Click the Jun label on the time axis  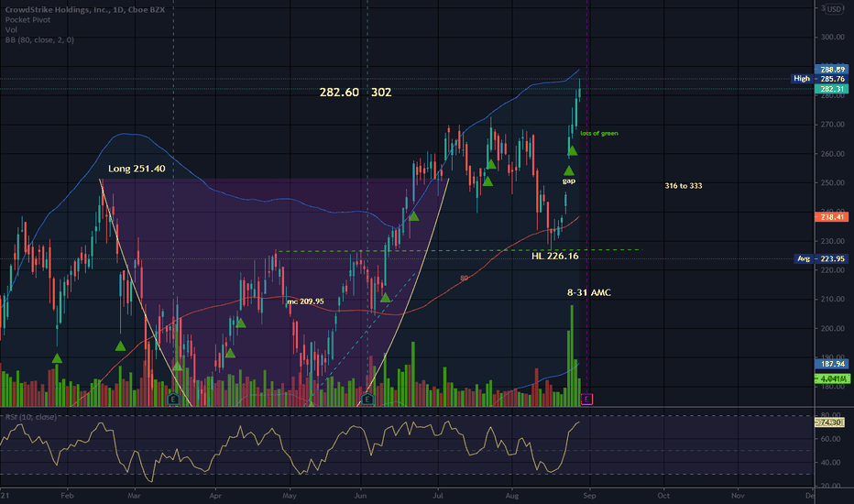(x=360, y=495)
